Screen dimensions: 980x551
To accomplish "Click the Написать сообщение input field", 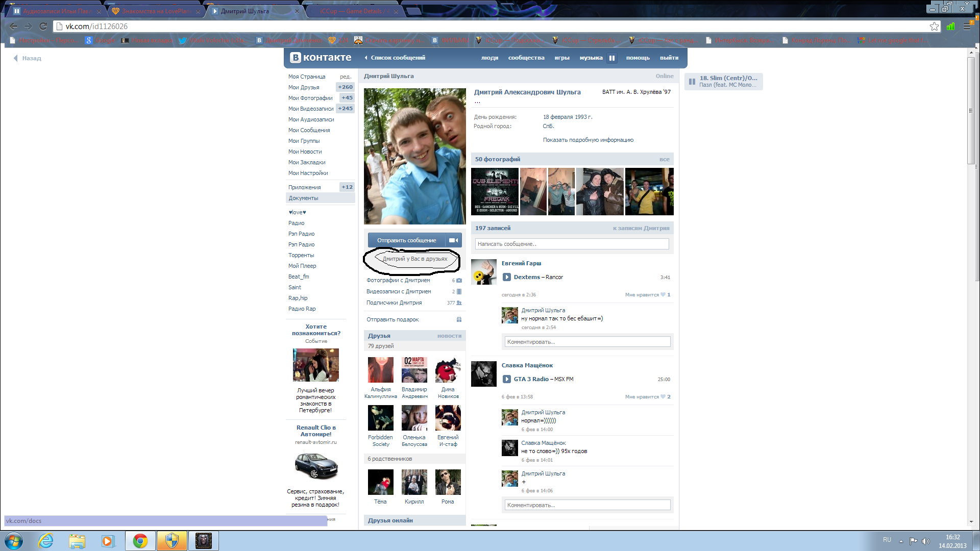I will click(x=572, y=244).
